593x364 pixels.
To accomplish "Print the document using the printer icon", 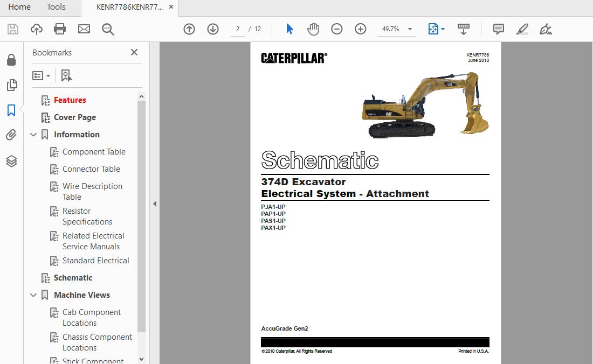I will 60,29.
